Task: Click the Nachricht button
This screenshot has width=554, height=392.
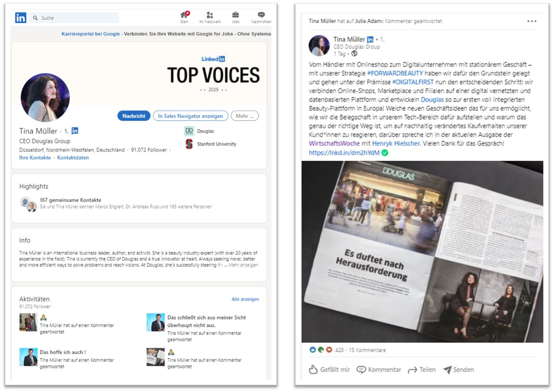Action: [x=134, y=116]
